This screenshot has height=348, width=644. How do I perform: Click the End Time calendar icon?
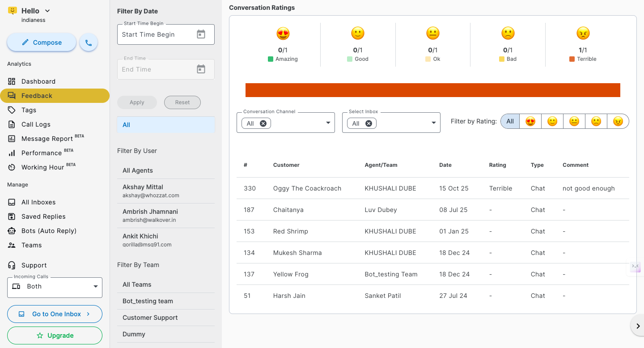point(201,69)
